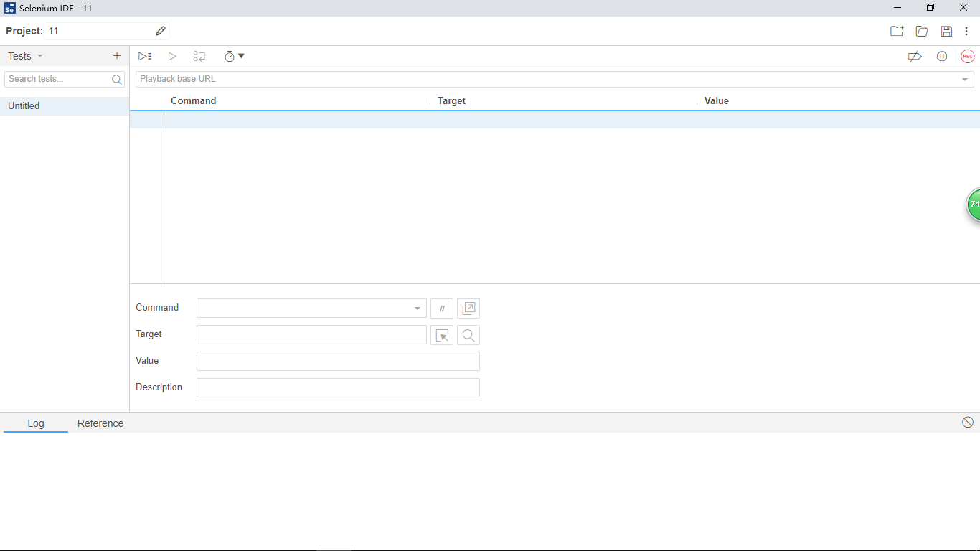Create a new project icon

click(897, 31)
